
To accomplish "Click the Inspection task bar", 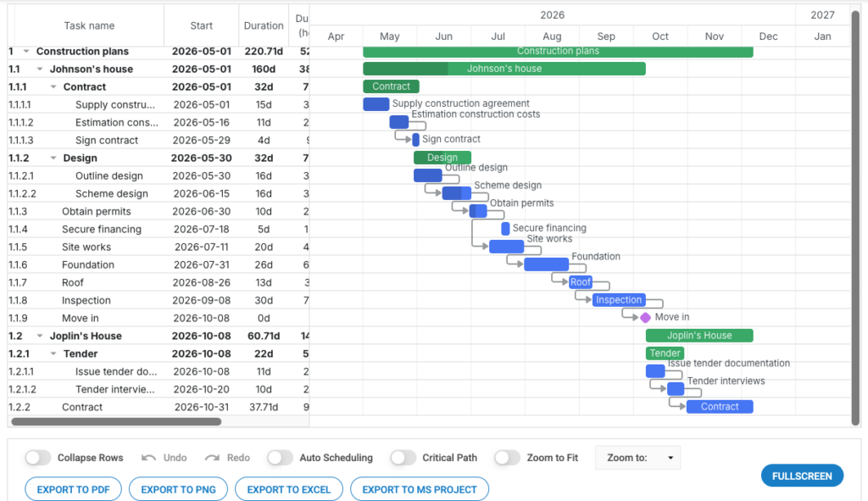I will click(619, 299).
